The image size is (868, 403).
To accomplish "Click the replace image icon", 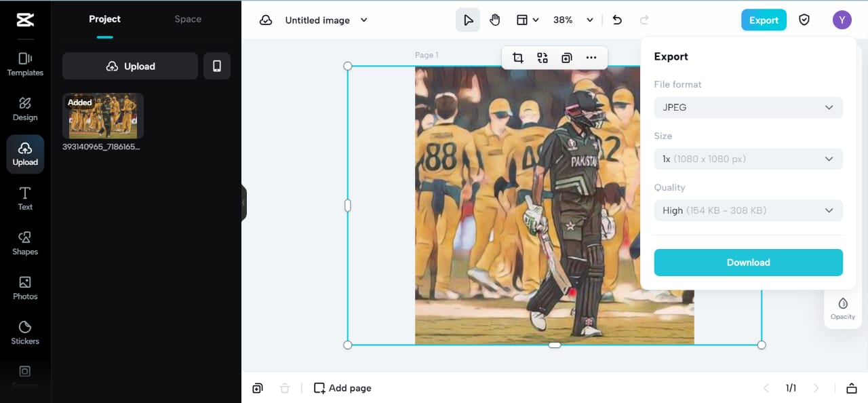I will (542, 58).
